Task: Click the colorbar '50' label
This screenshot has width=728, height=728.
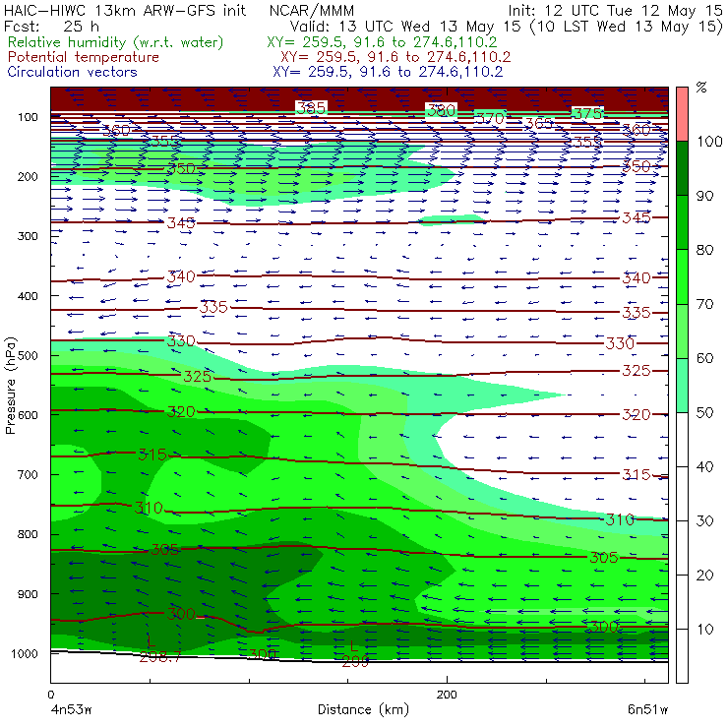Action: pos(704,413)
